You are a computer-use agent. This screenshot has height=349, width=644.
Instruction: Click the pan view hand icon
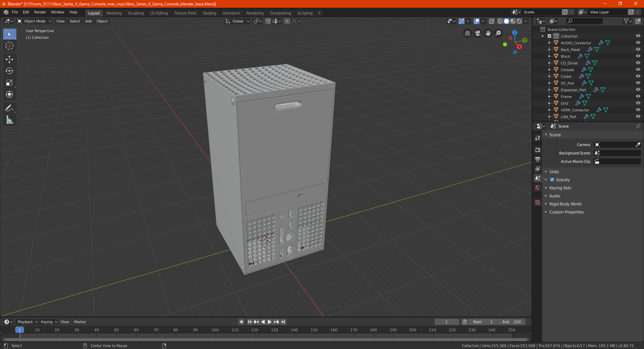click(488, 33)
